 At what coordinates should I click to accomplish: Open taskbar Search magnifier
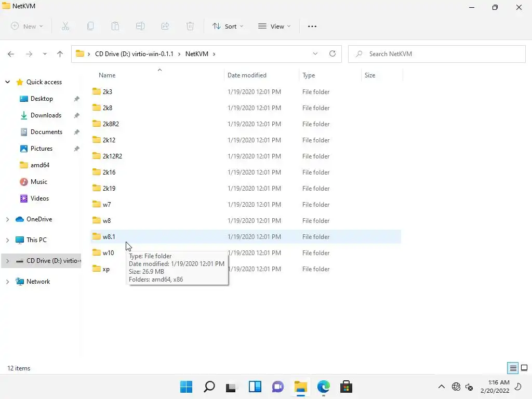point(209,387)
